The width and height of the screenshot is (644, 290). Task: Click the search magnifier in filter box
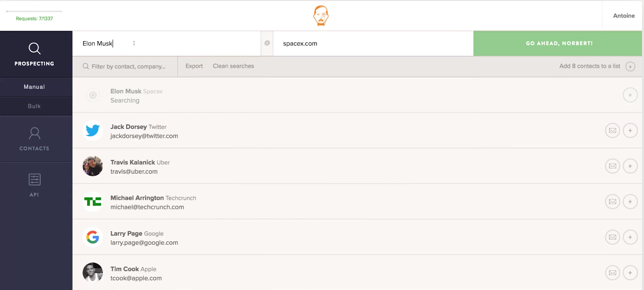[86, 67]
